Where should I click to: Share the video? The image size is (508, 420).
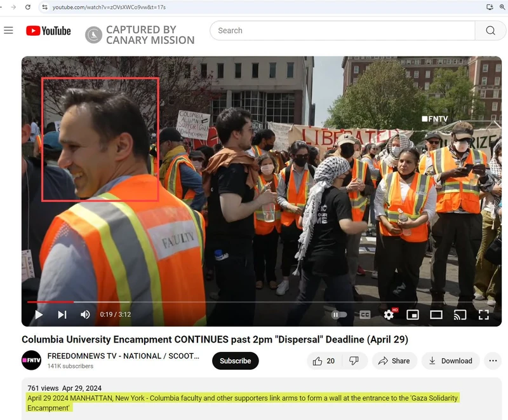(394, 361)
